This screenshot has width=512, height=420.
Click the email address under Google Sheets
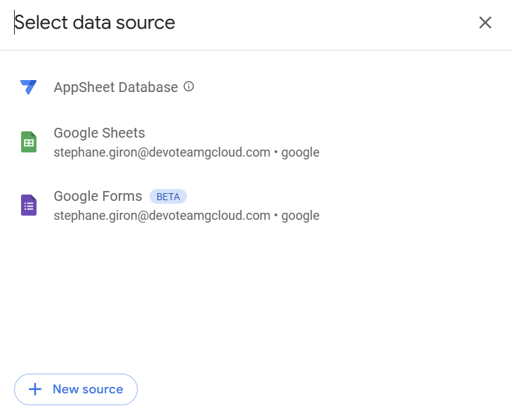click(162, 152)
